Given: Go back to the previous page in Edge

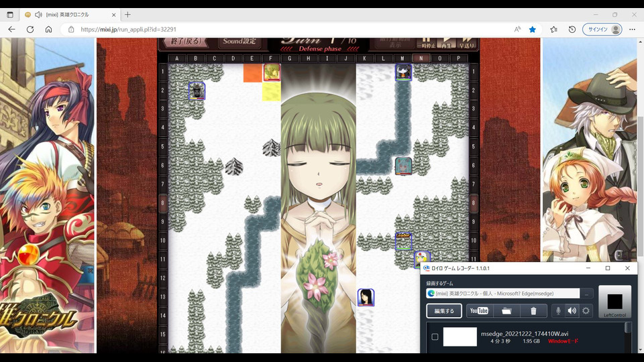Looking at the screenshot, I should pyautogui.click(x=11, y=29).
